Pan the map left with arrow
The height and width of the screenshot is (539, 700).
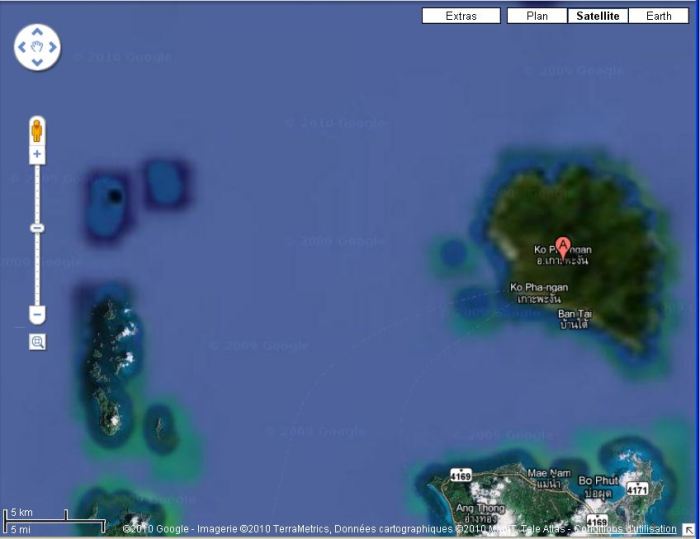tap(21, 47)
